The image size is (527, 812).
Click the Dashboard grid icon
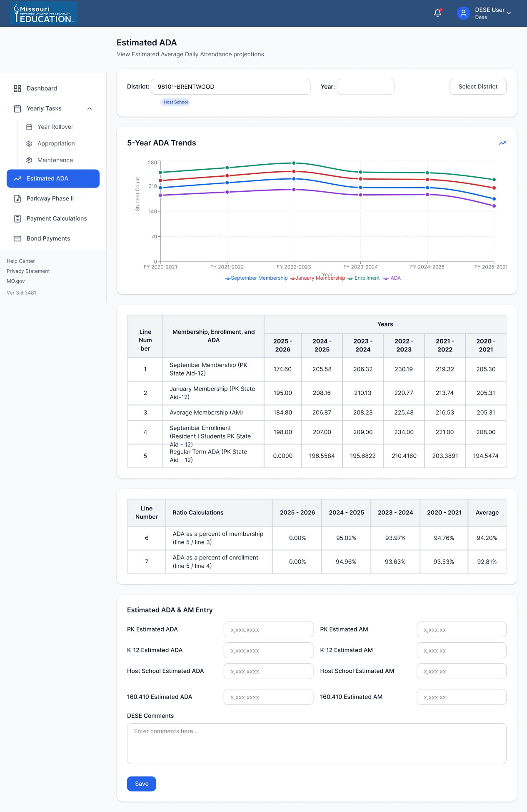tap(17, 88)
